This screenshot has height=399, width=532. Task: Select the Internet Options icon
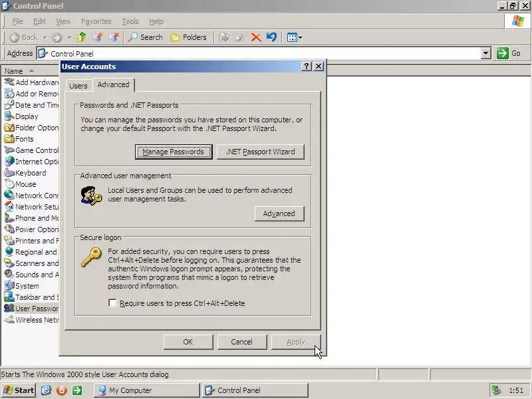click(x=9, y=162)
